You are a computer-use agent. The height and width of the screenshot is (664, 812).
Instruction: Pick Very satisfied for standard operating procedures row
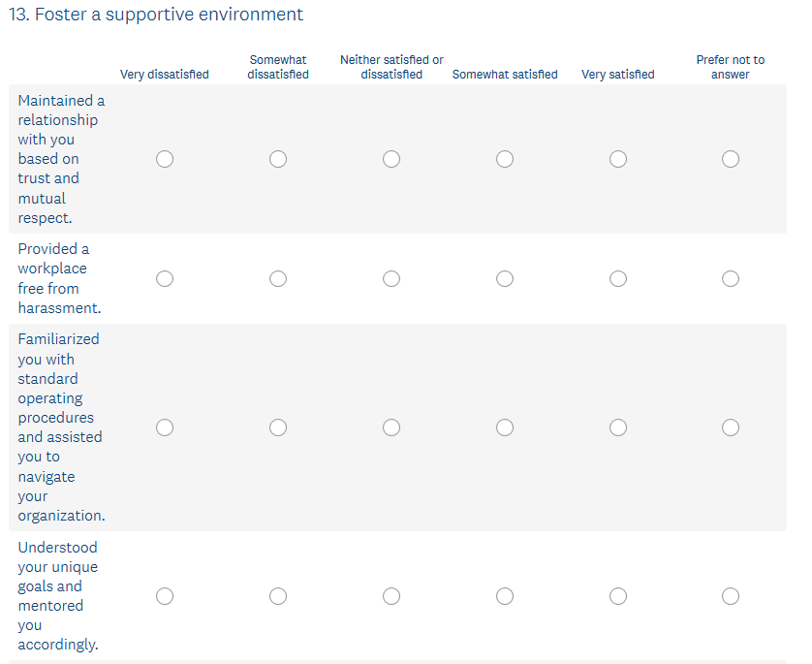[x=618, y=427]
